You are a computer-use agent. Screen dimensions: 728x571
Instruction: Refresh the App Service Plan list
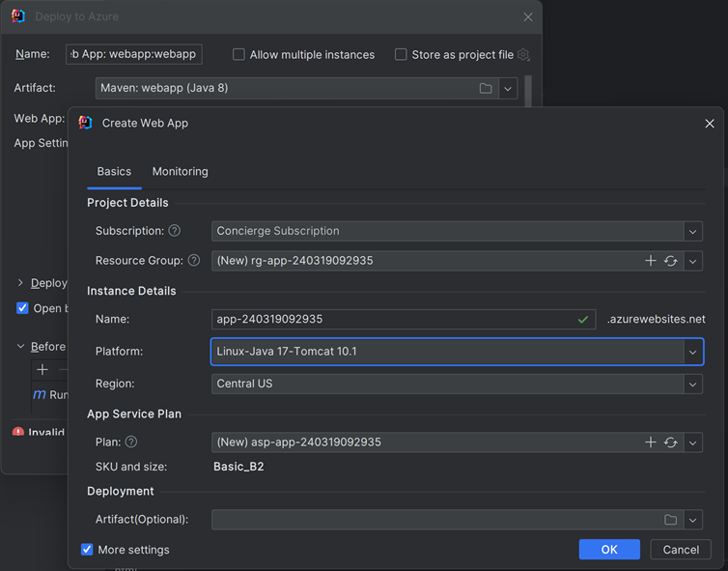[x=670, y=443]
